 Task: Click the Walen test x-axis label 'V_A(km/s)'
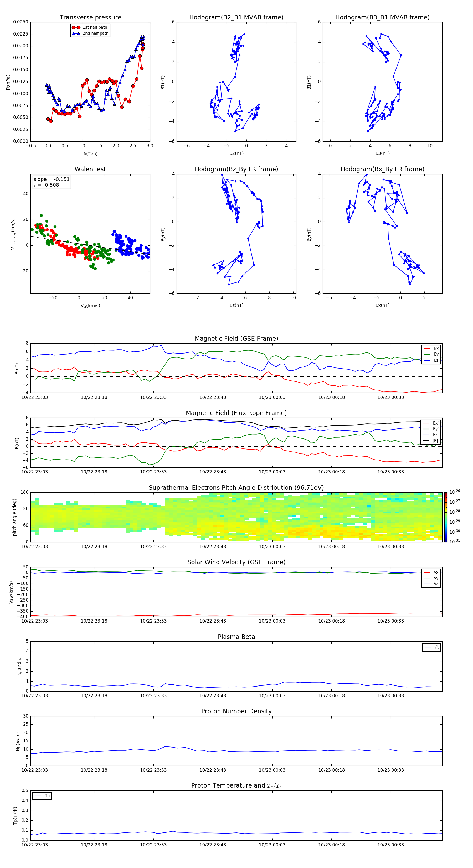pyautogui.click(x=90, y=306)
